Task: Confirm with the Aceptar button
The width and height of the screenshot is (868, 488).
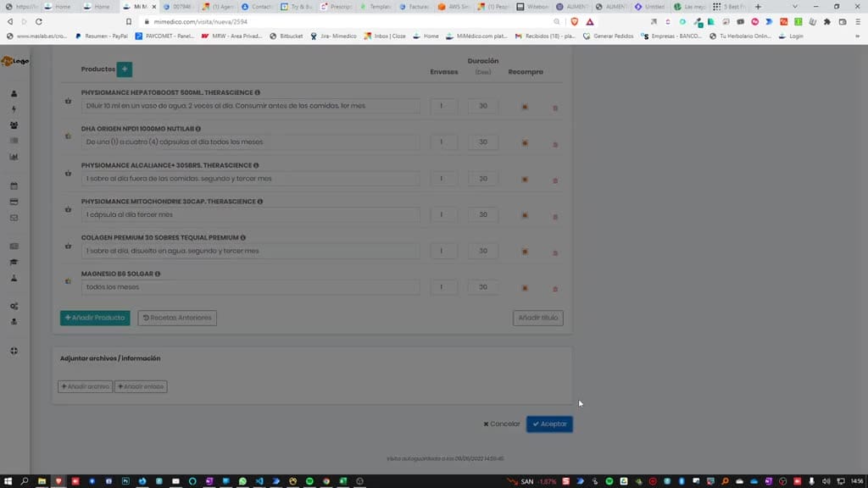Action: pyautogui.click(x=549, y=424)
